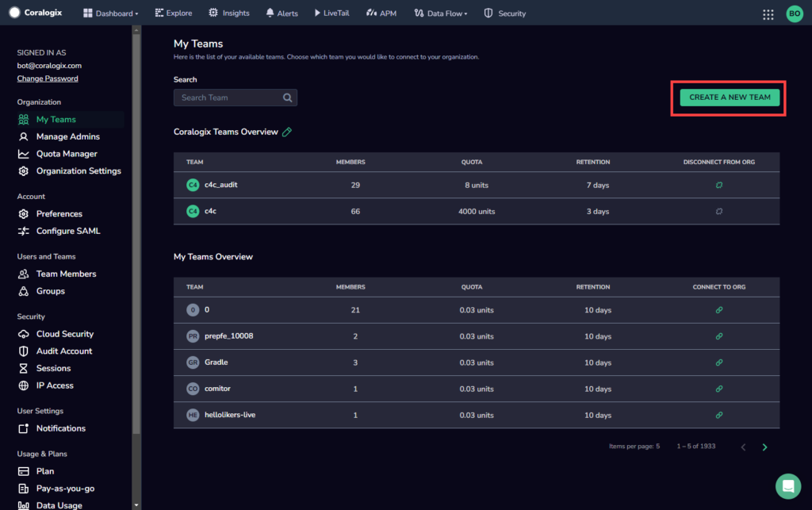
Task: Open the Alerts page
Action: (x=282, y=13)
